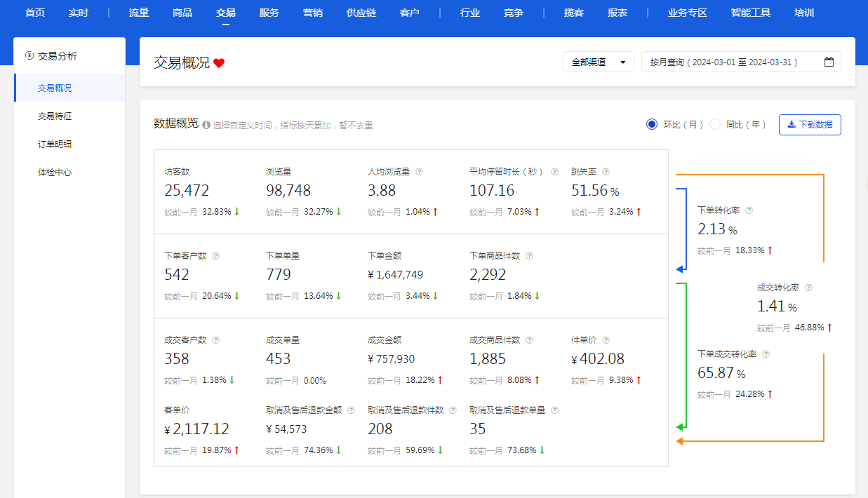Open 业务专区 in top navigation
The image size is (868, 498).
[688, 13]
